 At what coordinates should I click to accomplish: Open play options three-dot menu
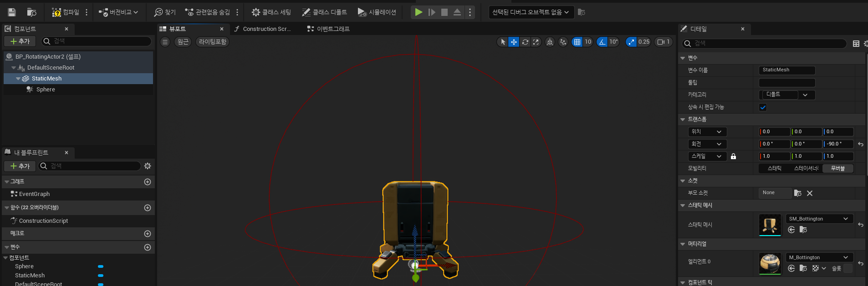(x=470, y=12)
